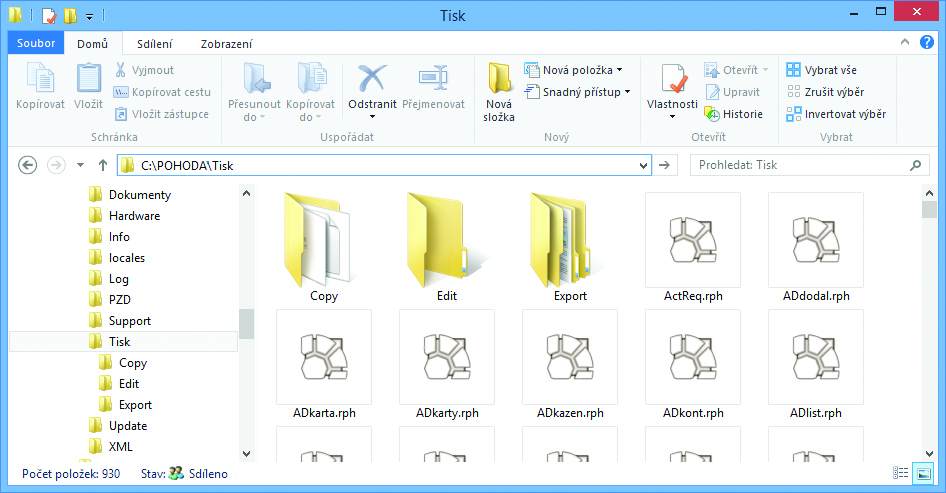Switch to the Domů ribbon tab
The height and width of the screenshot is (493, 946).
click(92, 43)
